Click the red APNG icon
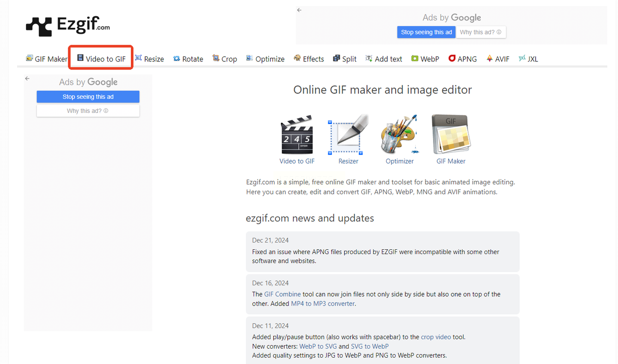Screen dimensions: 618x364 pos(452,58)
